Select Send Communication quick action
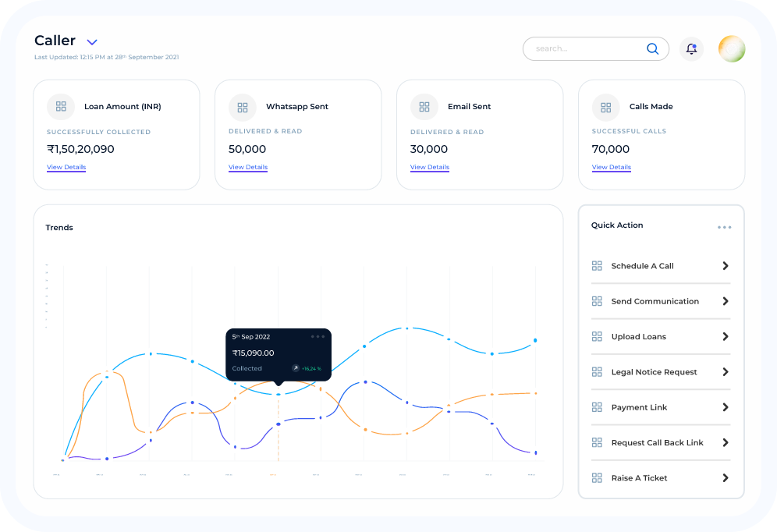The width and height of the screenshot is (777, 532). [655, 302]
